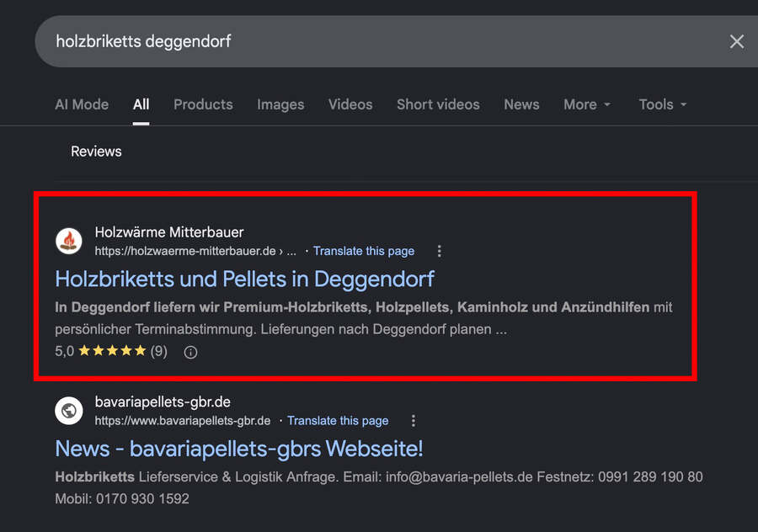This screenshot has height=532, width=758.
Task: Open the Short videos tab
Action: pos(438,104)
